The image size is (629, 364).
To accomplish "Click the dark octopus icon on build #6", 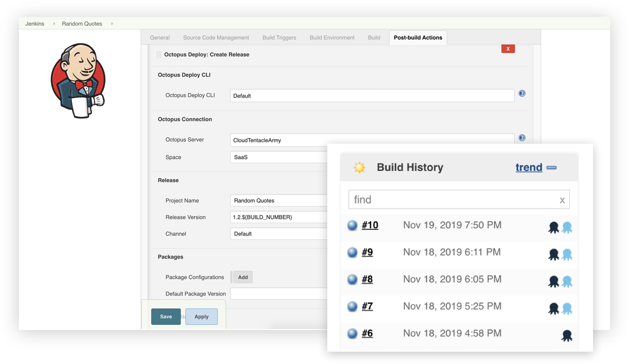I will (x=567, y=335).
